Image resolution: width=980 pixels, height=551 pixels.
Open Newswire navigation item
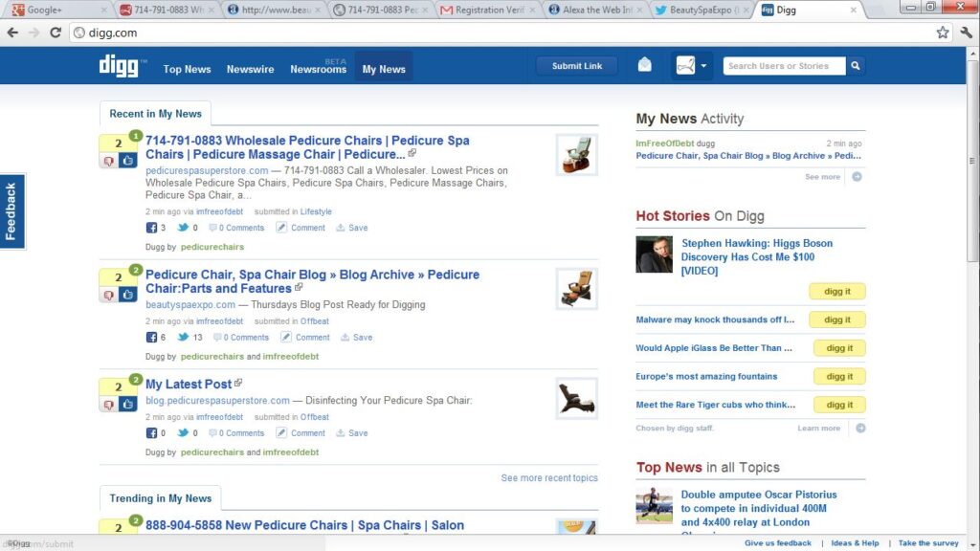[x=250, y=69]
